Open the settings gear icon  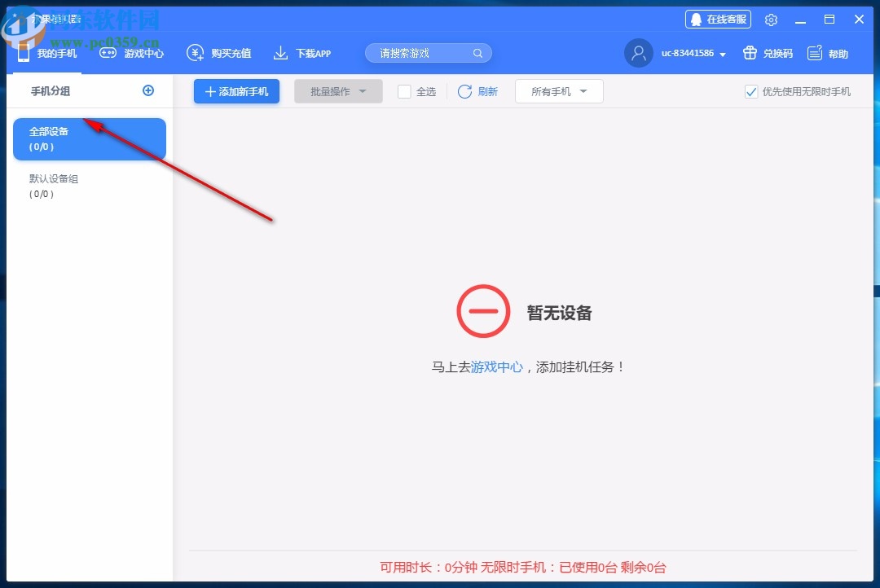point(771,19)
